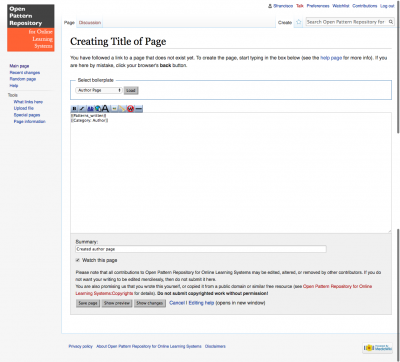Click Log out
Image resolution: width=400 pixels, height=362 pixels.
387,6
